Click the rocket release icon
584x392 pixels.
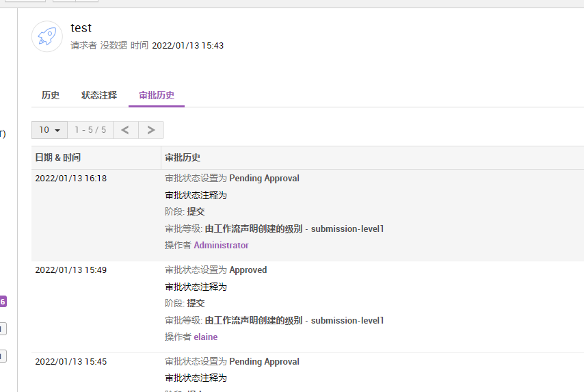47,36
